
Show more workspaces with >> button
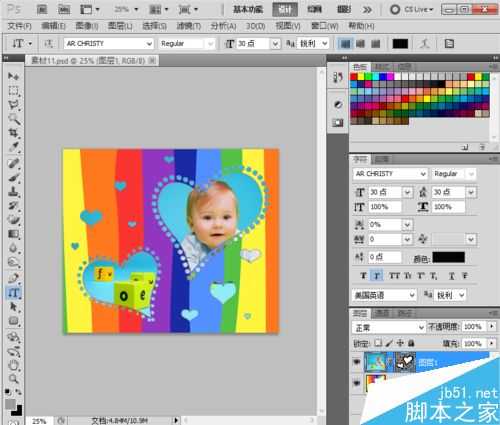pyautogui.click(x=367, y=10)
